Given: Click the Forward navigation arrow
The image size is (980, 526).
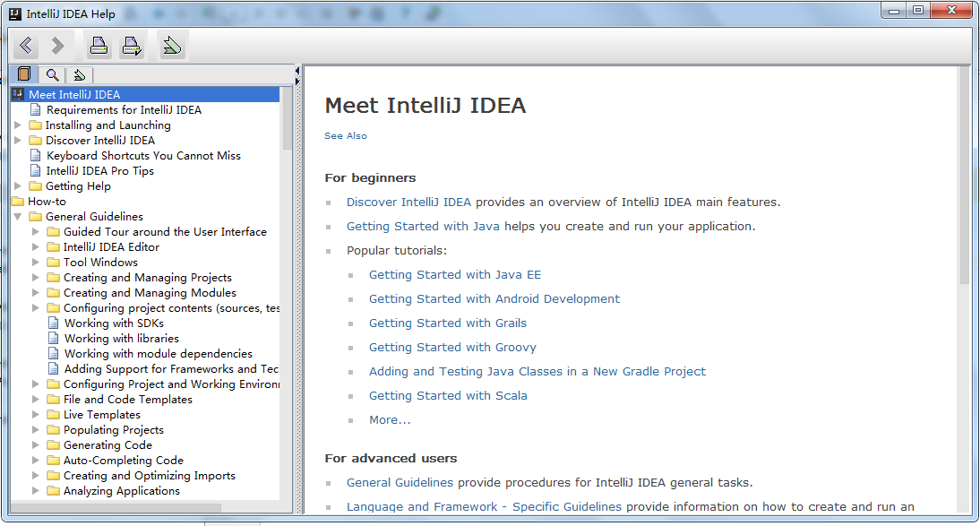Looking at the screenshot, I should [x=58, y=45].
